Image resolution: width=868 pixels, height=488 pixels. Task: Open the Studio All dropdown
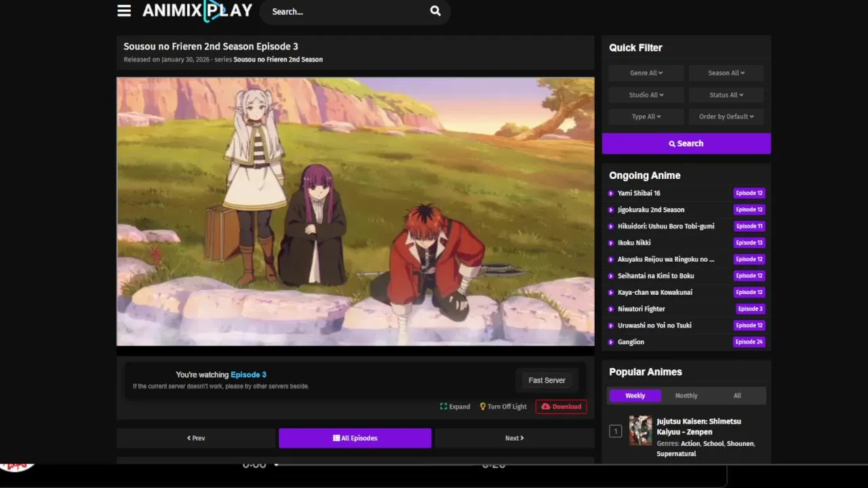coord(646,95)
